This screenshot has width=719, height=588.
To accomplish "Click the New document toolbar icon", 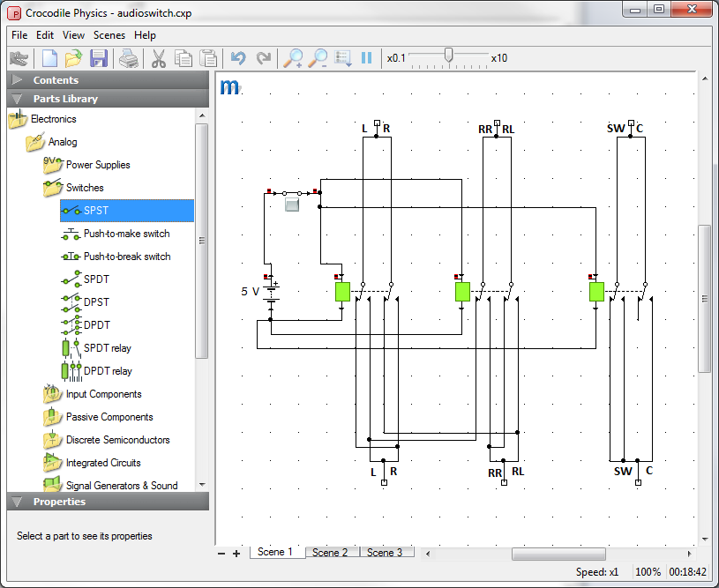I will coord(49,59).
